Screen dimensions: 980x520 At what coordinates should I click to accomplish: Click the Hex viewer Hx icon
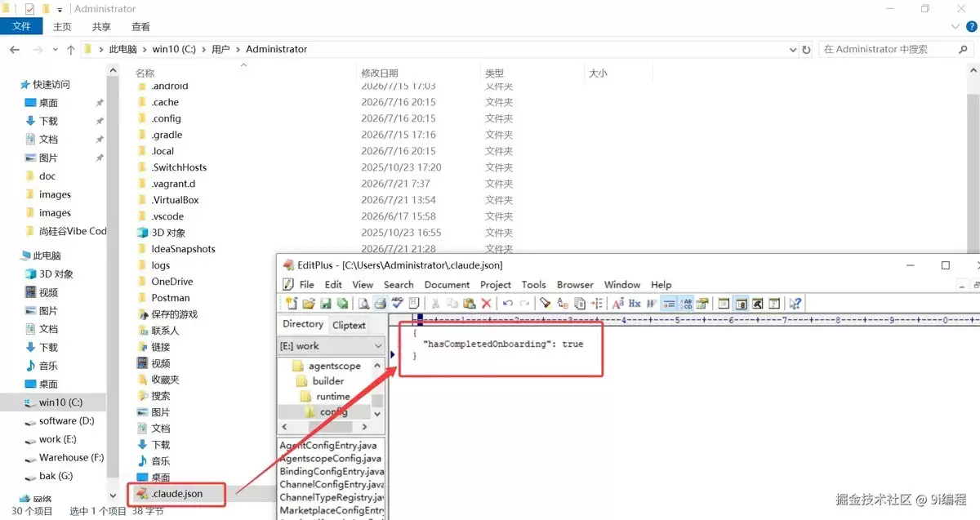pyautogui.click(x=635, y=304)
